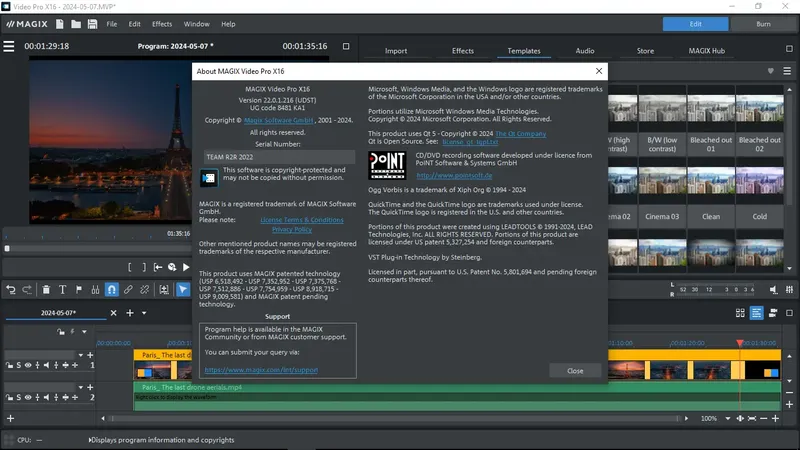Open the track header options dropdown arrow
The height and width of the screenshot is (450, 800).
(x=84, y=332)
